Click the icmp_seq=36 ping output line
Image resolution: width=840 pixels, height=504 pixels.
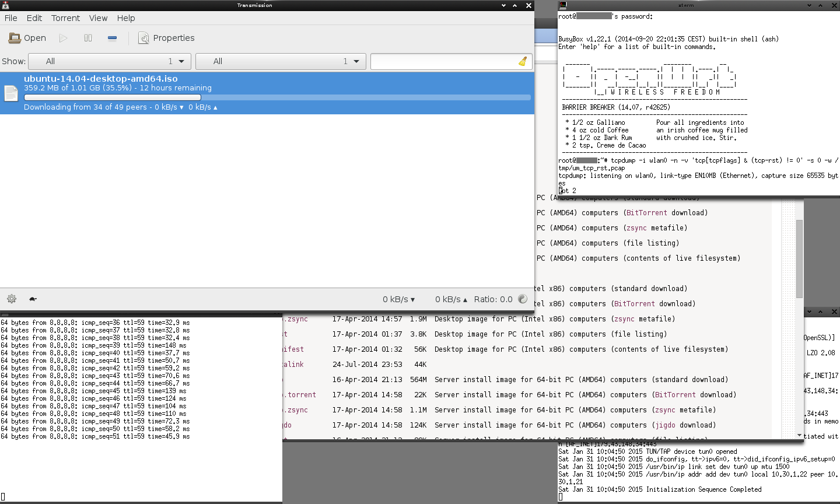[x=95, y=323]
